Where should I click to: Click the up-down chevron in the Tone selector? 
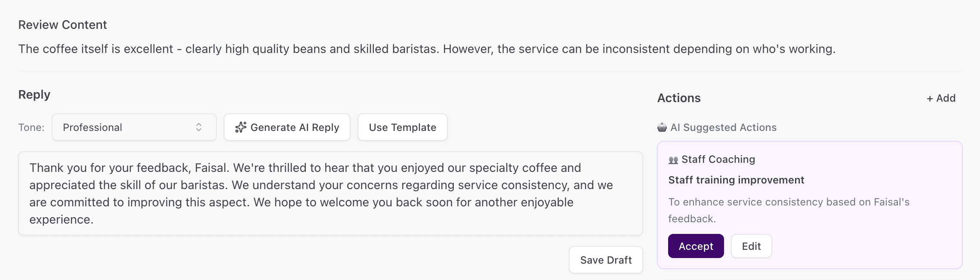pos(198,127)
